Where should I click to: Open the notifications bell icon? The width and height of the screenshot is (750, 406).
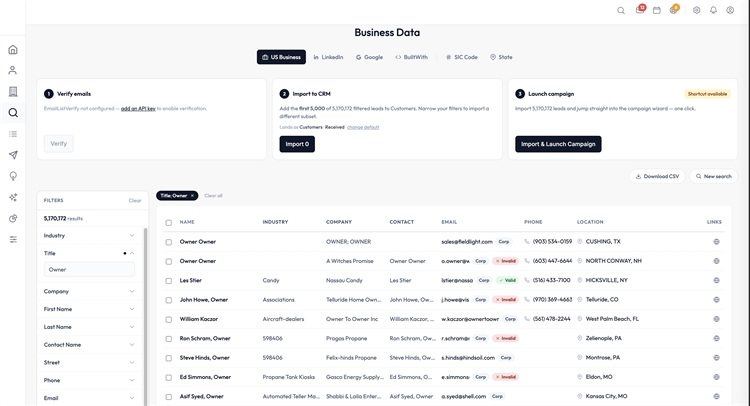point(713,10)
